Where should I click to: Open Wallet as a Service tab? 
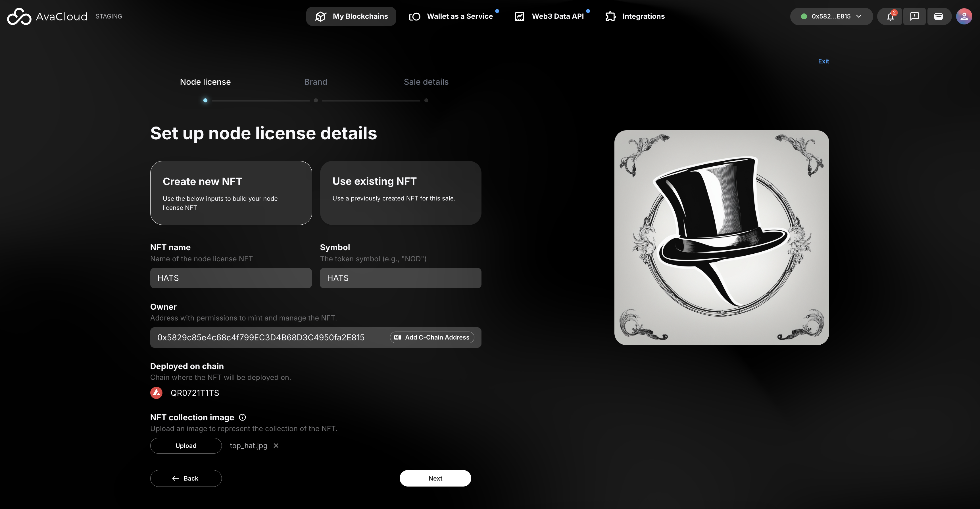tap(451, 16)
